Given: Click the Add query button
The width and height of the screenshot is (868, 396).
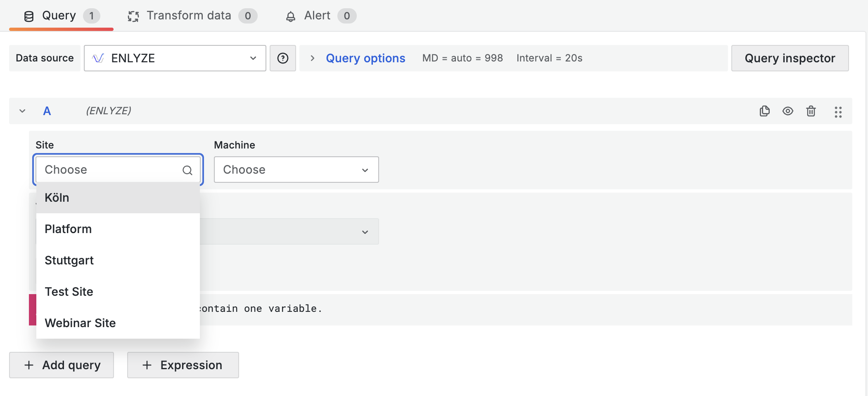Looking at the screenshot, I should click(x=62, y=365).
